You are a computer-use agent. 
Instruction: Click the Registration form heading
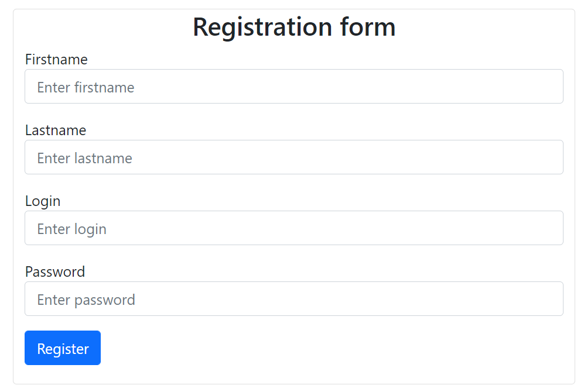(x=294, y=26)
